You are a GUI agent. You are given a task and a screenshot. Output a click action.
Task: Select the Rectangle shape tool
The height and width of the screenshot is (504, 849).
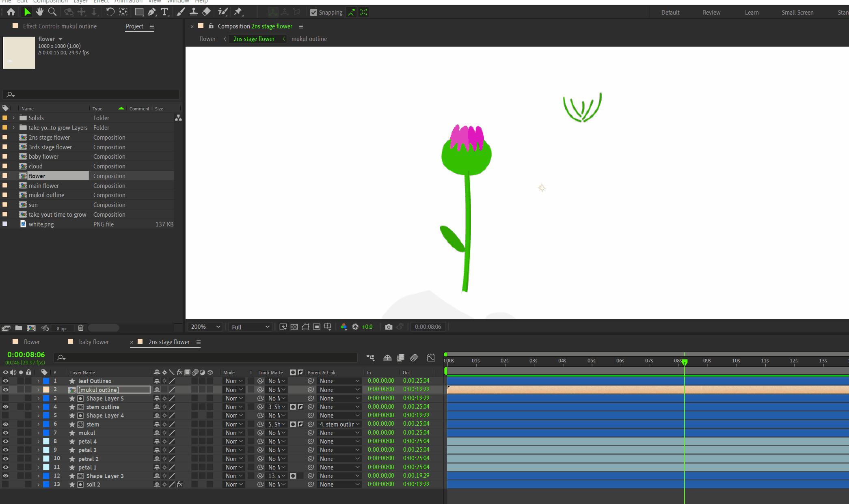[139, 12]
